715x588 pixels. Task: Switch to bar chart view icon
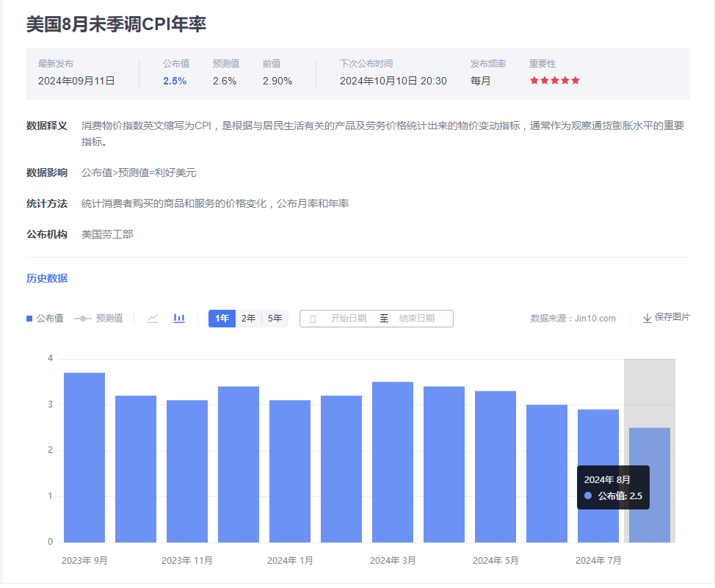(179, 319)
